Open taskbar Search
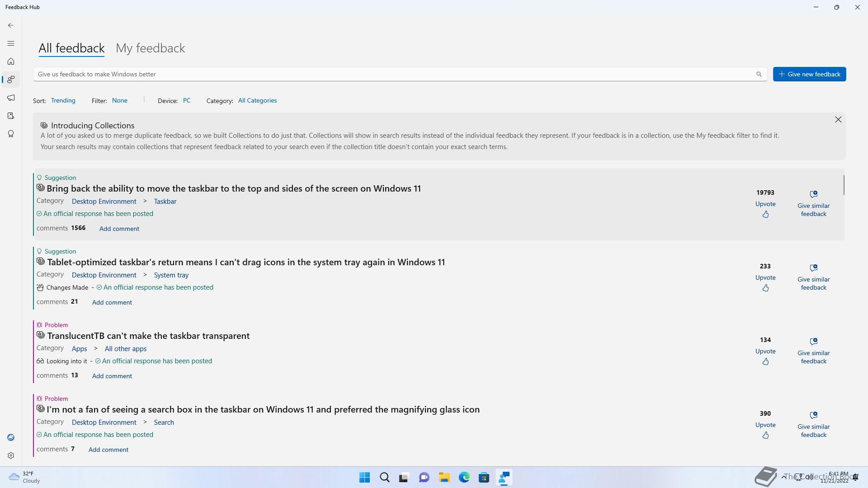 [385, 478]
